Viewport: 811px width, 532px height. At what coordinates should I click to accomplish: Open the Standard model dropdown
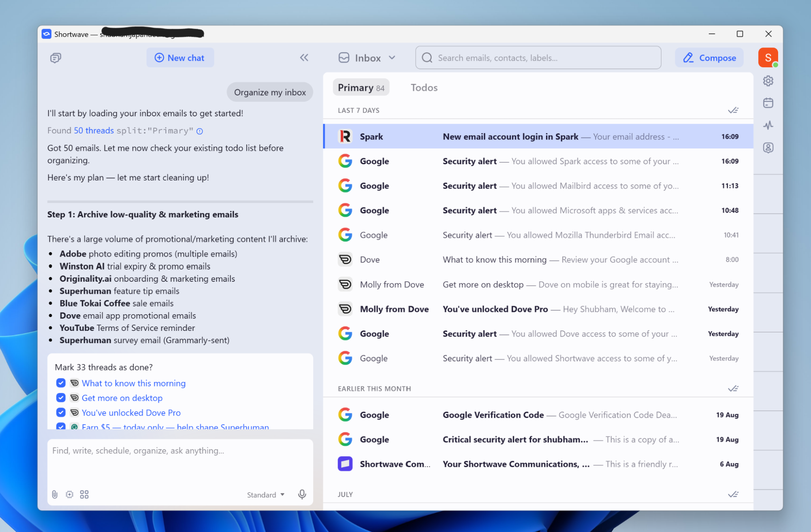(x=266, y=495)
